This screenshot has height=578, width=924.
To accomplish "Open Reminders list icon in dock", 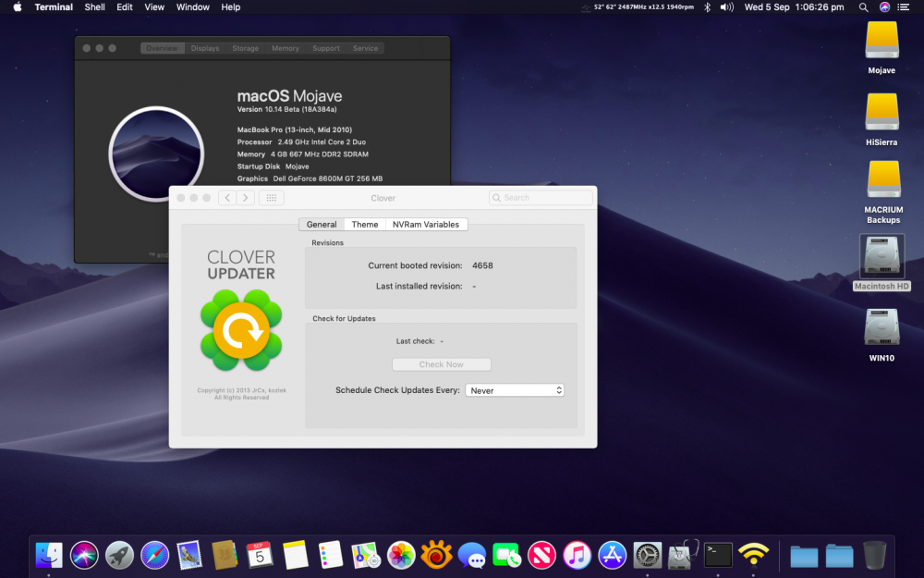I will coord(330,555).
